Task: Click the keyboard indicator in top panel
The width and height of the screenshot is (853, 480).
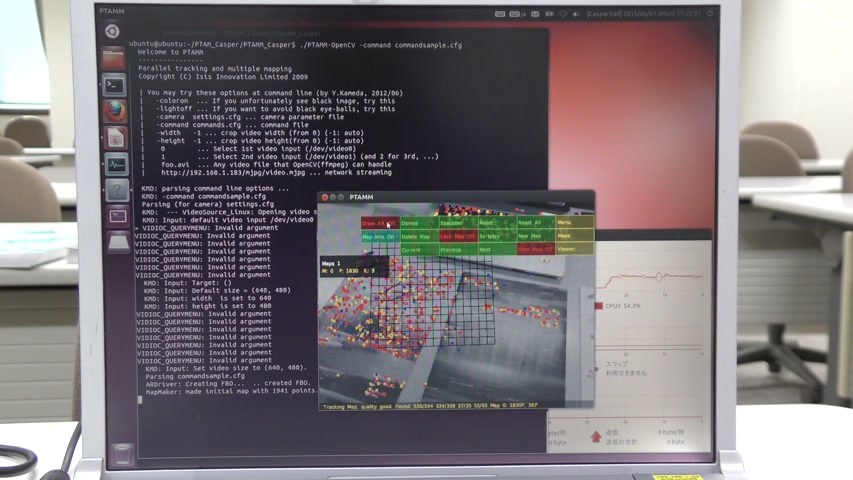Action: point(500,14)
